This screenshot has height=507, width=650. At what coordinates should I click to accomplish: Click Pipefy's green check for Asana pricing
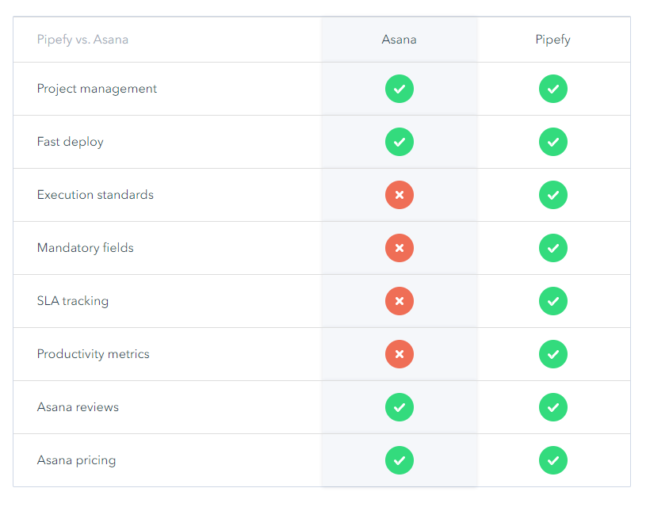tap(553, 460)
